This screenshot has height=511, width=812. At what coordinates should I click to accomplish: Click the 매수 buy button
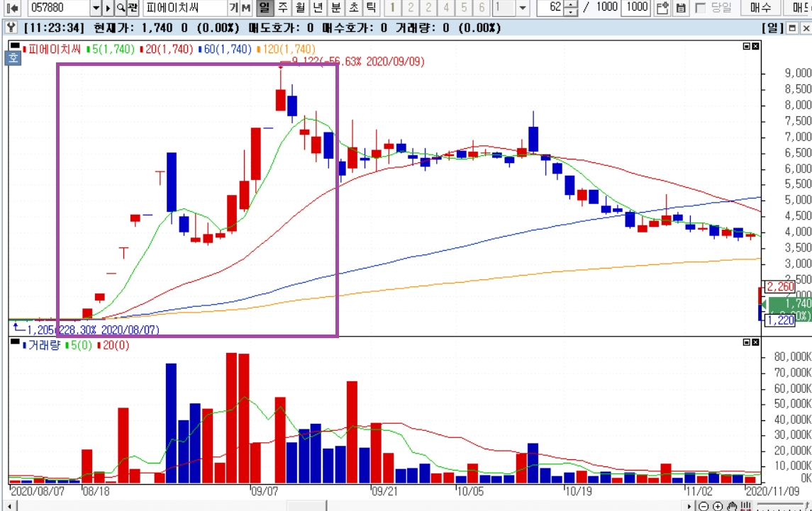(x=761, y=8)
